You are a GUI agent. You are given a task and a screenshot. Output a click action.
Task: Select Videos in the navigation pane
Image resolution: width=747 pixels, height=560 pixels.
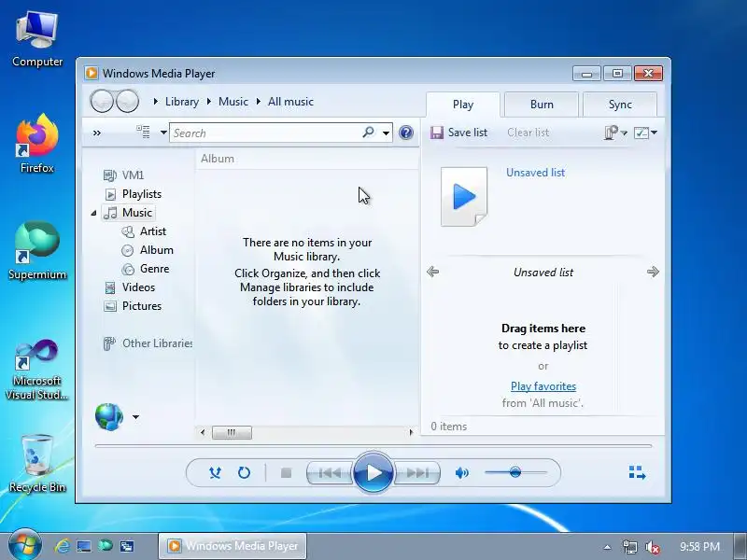[130, 287]
